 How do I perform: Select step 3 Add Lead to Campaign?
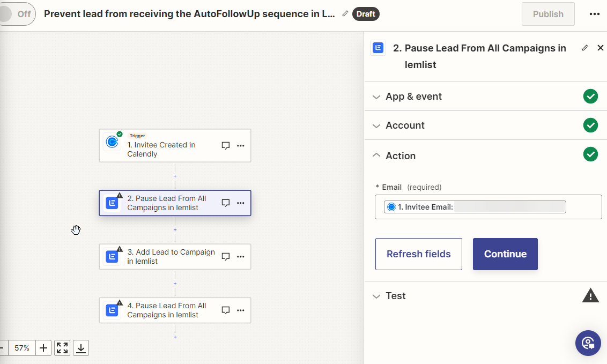[x=175, y=257]
